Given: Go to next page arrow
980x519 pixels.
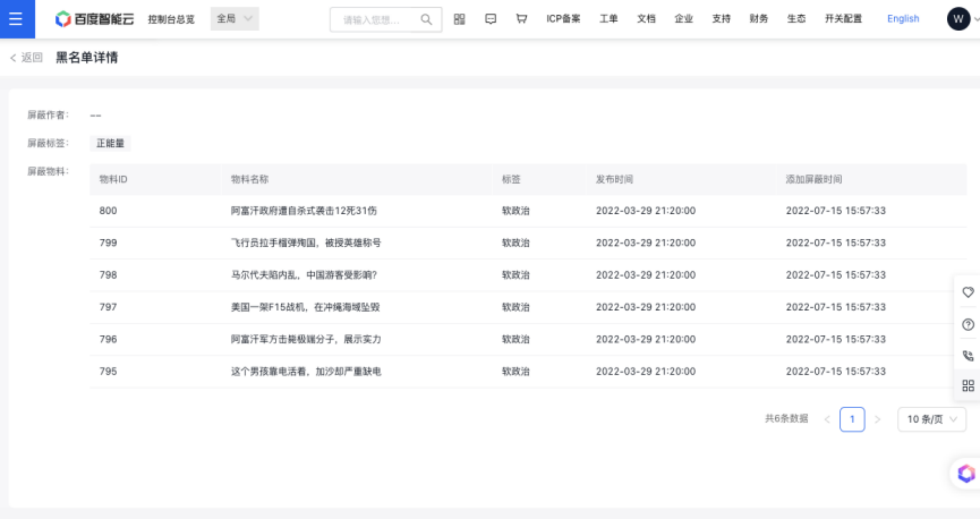Looking at the screenshot, I should point(877,419).
